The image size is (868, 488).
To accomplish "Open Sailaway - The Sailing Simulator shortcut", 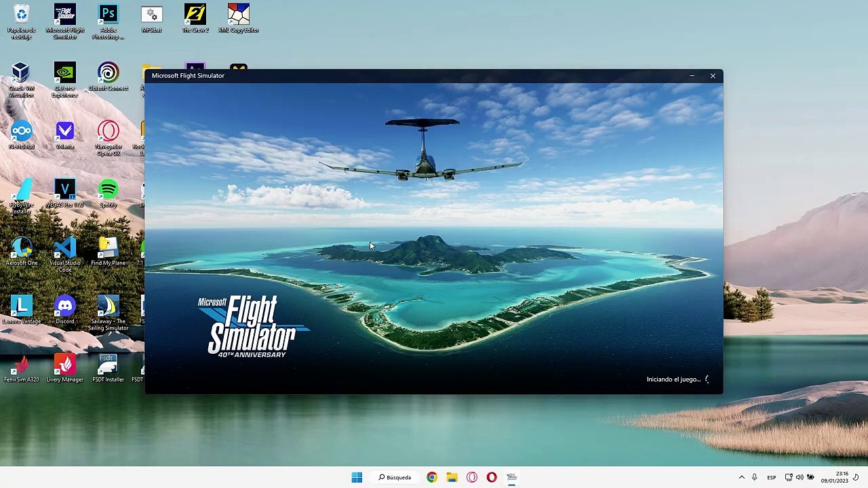I will tap(108, 313).
